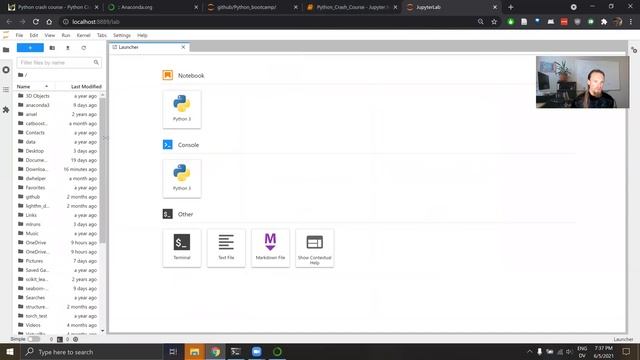Open the Settings menu
Image resolution: width=640 pixels, height=360 pixels.
[x=122, y=36]
